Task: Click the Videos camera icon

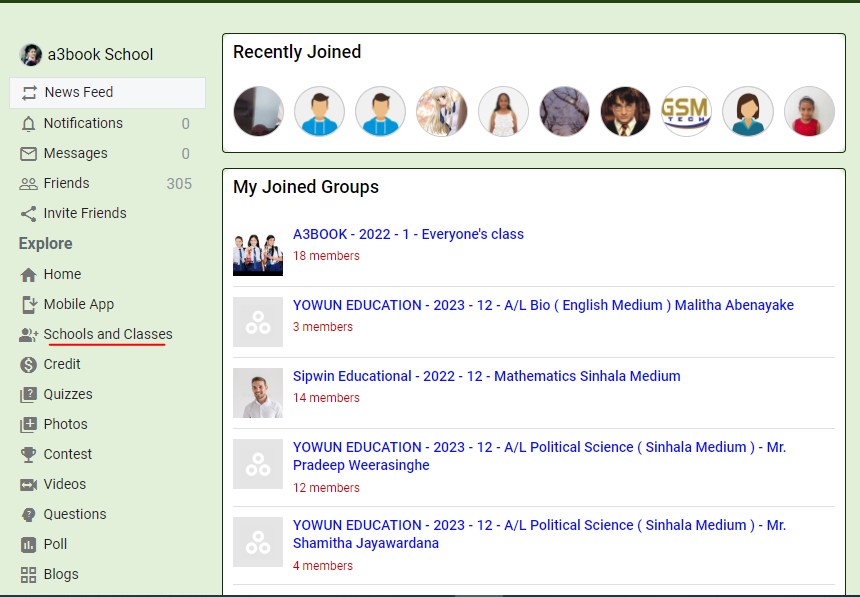Action: pyautogui.click(x=28, y=484)
